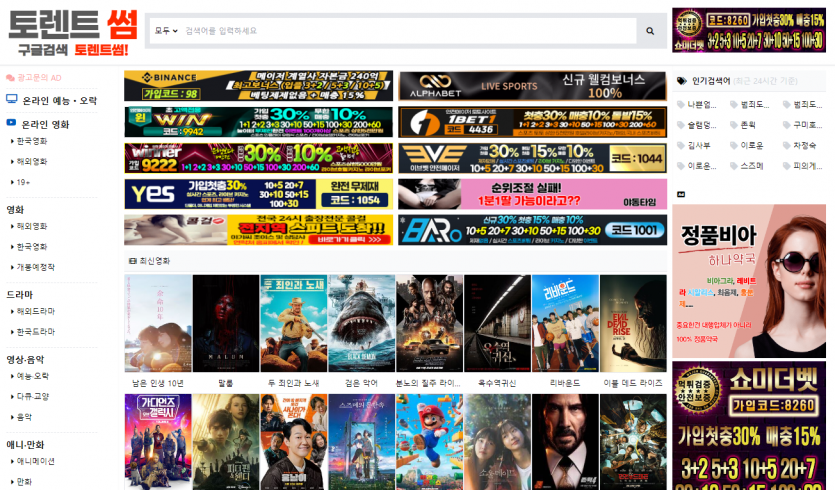Viewport: 835px width, 490px height.
Task: Open the 이블 데드 라이즈 poster
Action: (633, 323)
